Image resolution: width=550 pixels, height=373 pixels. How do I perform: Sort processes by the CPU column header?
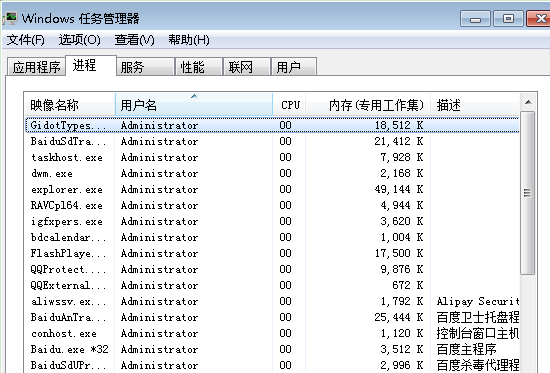[289, 105]
